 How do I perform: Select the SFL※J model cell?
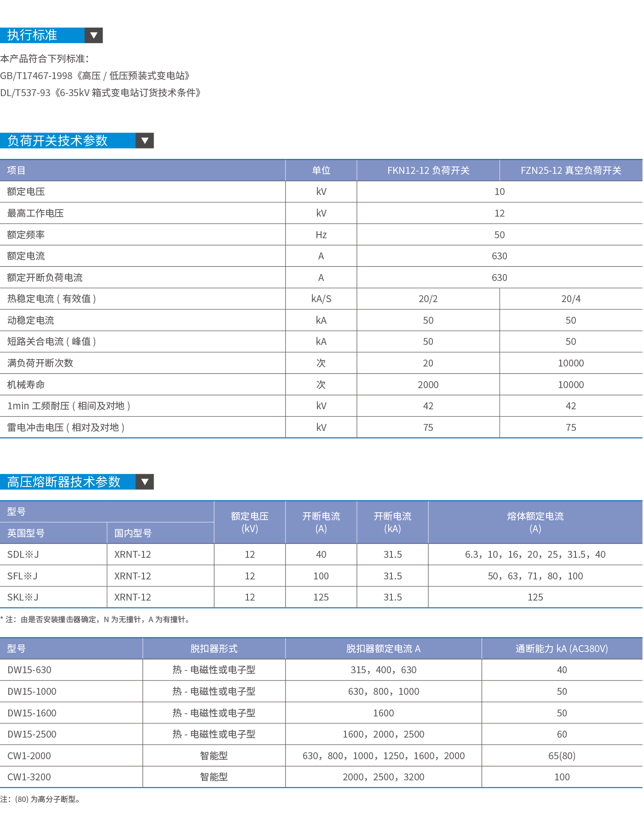click(x=22, y=576)
